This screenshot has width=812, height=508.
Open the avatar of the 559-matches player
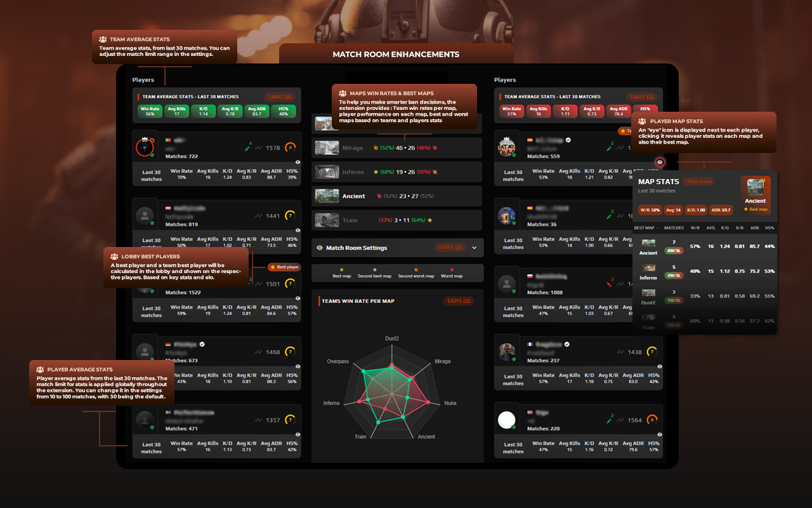507,147
